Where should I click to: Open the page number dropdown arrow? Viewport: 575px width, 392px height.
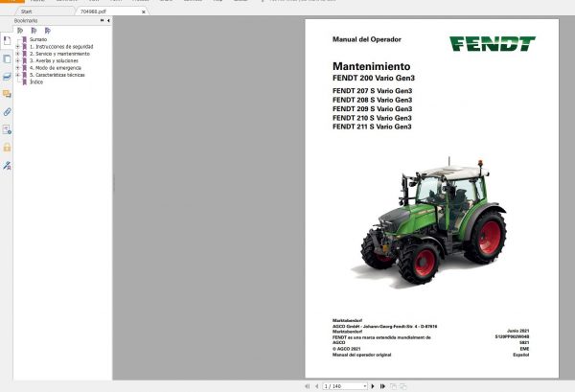(x=364, y=386)
